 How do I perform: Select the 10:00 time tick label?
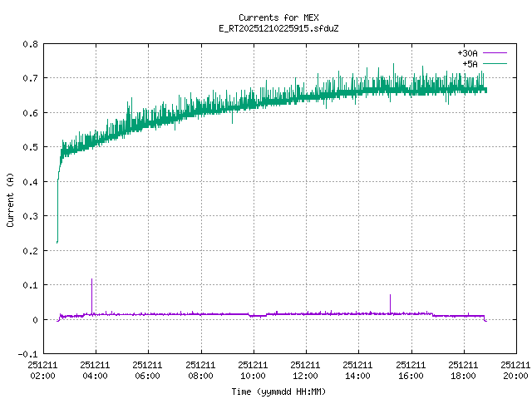tap(253, 370)
